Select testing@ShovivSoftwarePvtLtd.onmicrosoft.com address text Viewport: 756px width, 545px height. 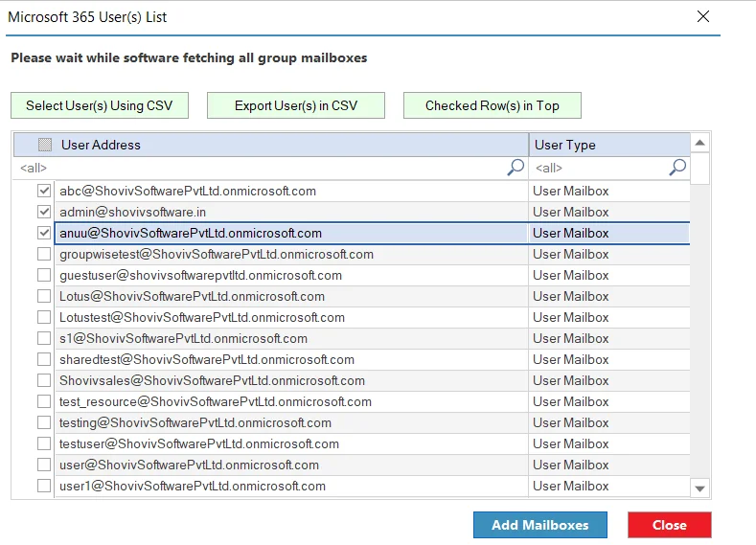pyautogui.click(x=195, y=422)
